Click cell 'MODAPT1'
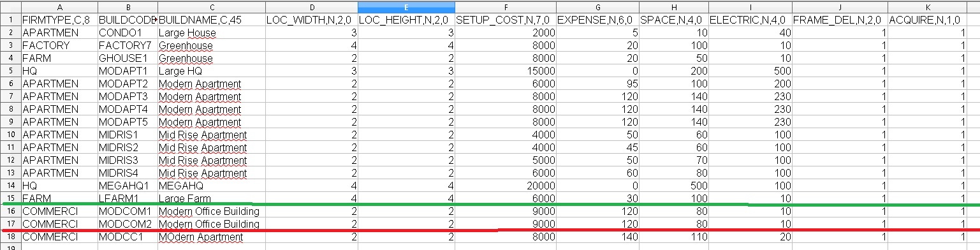Screen dimensions: 980x250 click(127, 71)
